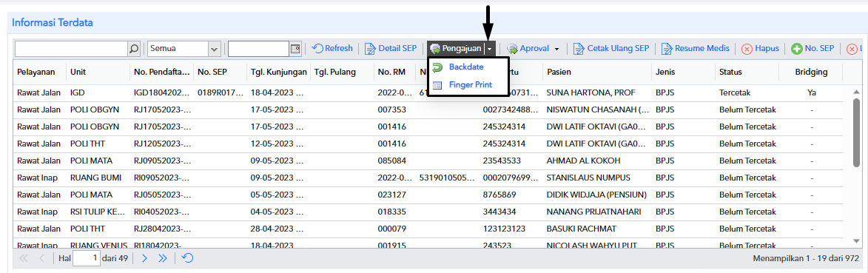Click the IGD unit cell
Viewport: 868px width, 273px height.
coord(98,93)
